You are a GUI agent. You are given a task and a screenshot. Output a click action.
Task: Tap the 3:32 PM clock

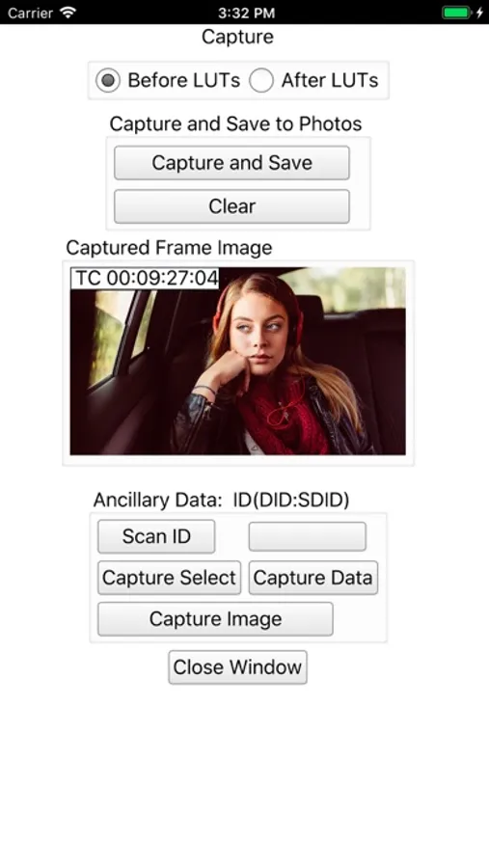tap(245, 13)
